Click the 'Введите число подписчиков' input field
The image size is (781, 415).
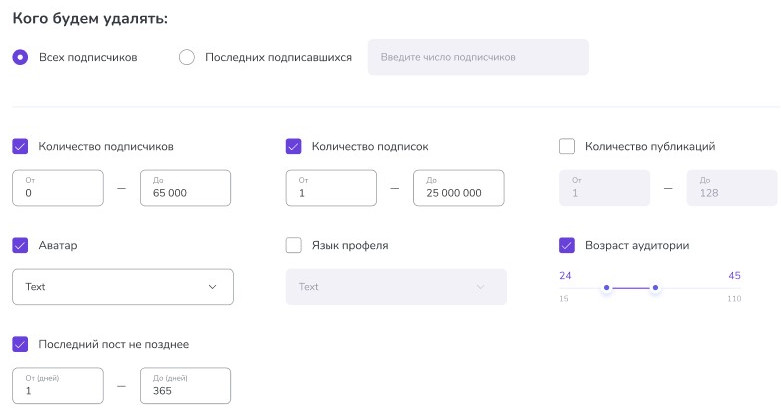coord(478,57)
